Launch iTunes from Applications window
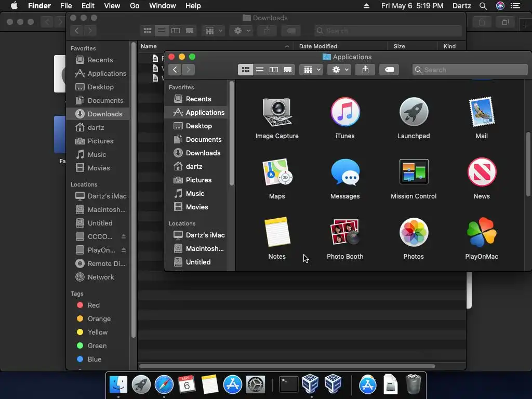The height and width of the screenshot is (399, 532). click(345, 112)
